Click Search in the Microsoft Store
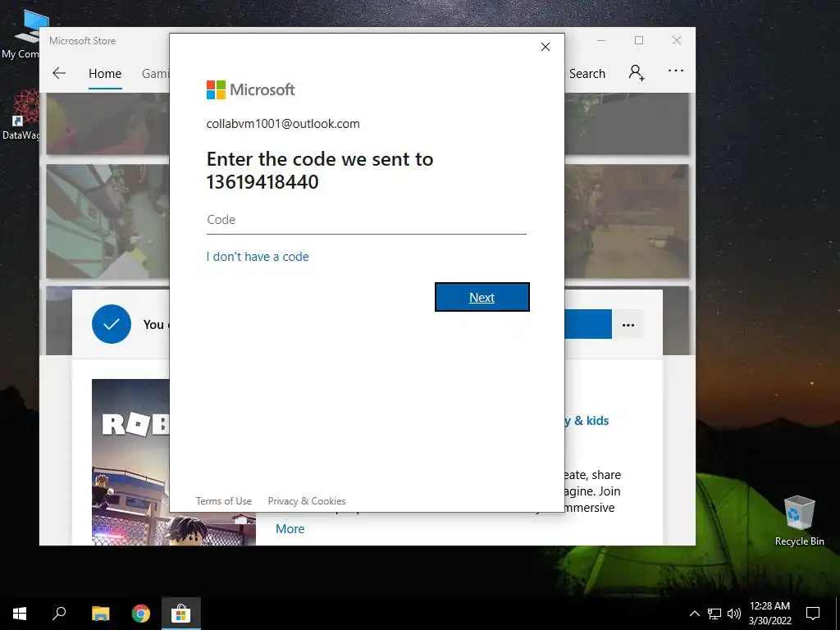840x630 pixels. coord(587,73)
